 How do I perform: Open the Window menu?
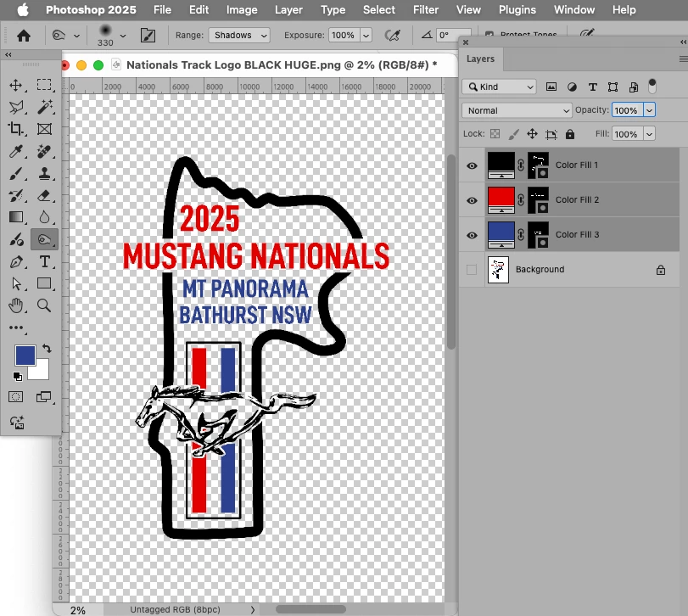(574, 9)
